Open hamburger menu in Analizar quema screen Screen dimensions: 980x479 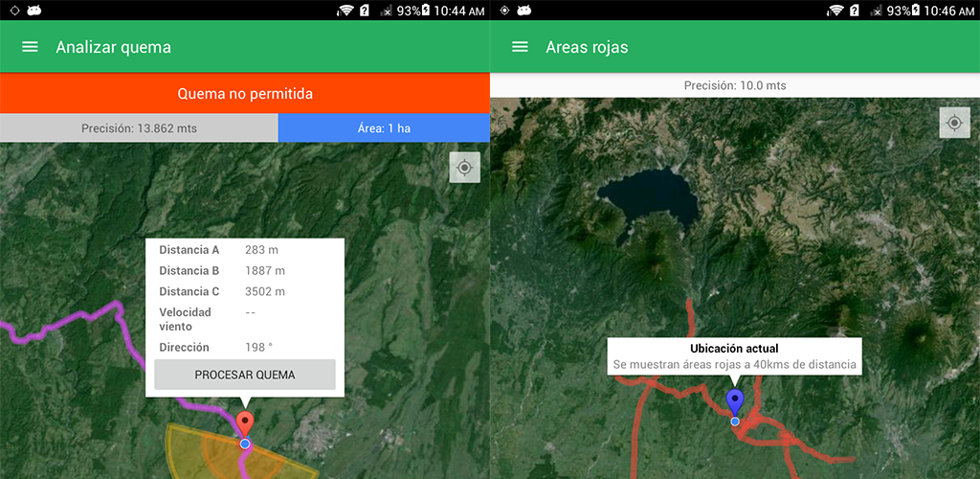[x=30, y=48]
